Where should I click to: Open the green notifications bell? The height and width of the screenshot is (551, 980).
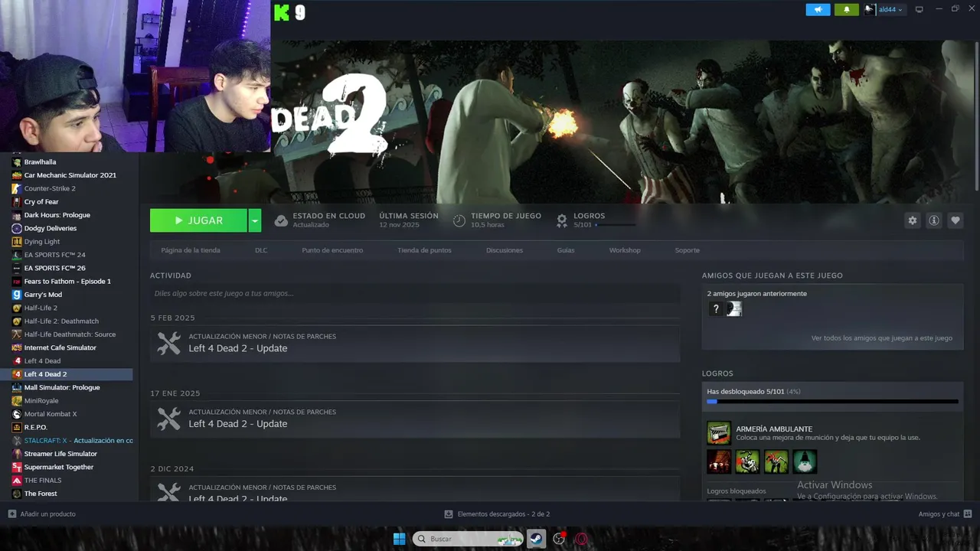click(846, 10)
